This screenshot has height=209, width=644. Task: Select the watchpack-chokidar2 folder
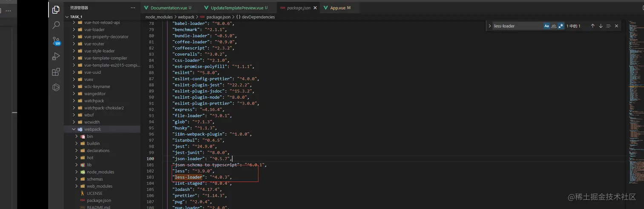102,108
